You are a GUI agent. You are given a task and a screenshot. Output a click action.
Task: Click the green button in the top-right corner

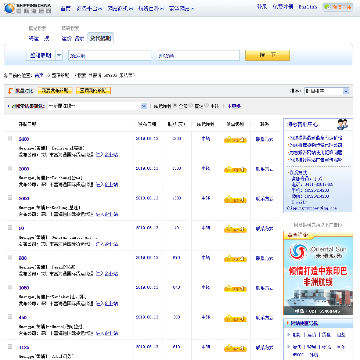point(337,6)
